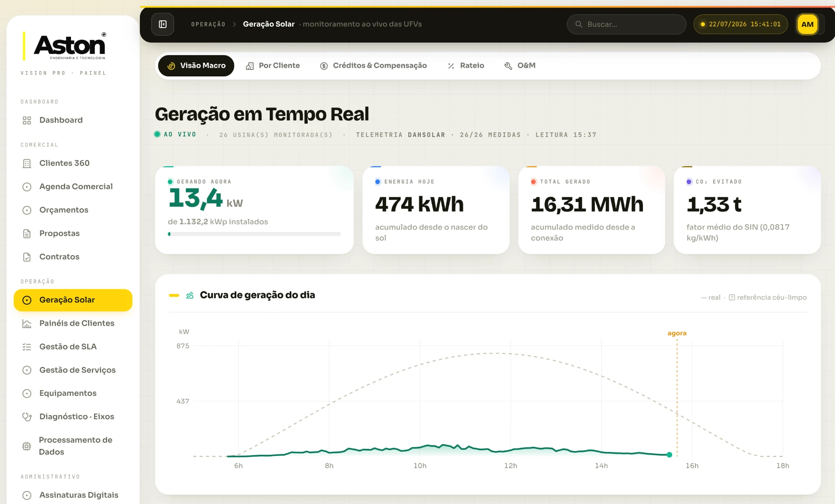Click the Créditos tab's dollar coin icon
The image size is (835, 504).
point(324,66)
